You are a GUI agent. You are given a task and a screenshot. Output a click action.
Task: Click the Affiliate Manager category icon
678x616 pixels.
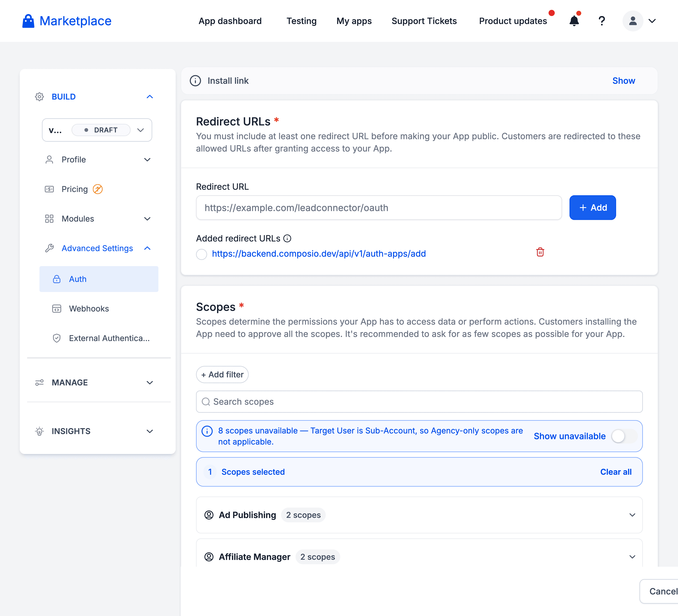(x=209, y=557)
